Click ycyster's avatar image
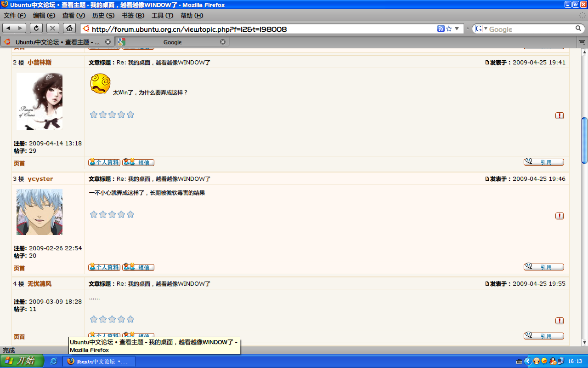The width and height of the screenshot is (588, 368). (x=40, y=212)
